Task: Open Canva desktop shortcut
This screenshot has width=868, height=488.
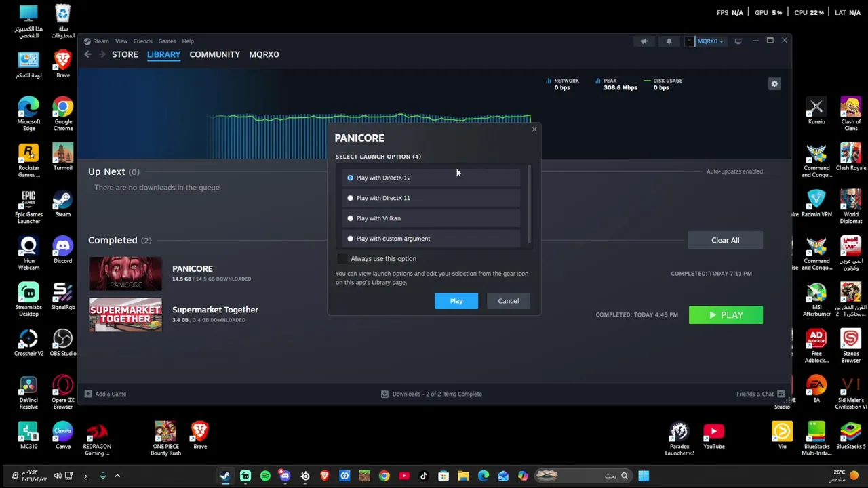Action: pyautogui.click(x=63, y=436)
